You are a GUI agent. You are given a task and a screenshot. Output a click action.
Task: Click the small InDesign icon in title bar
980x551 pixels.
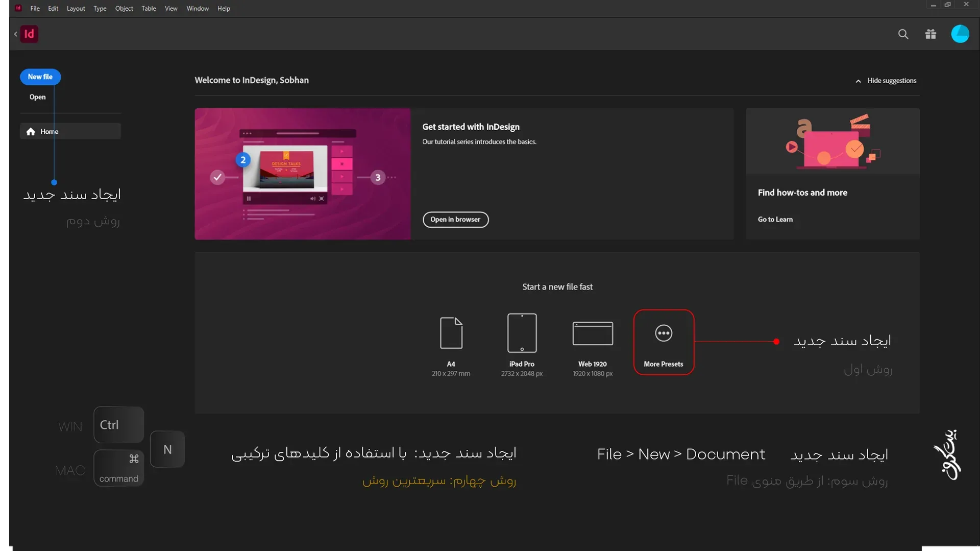(18, 8)
